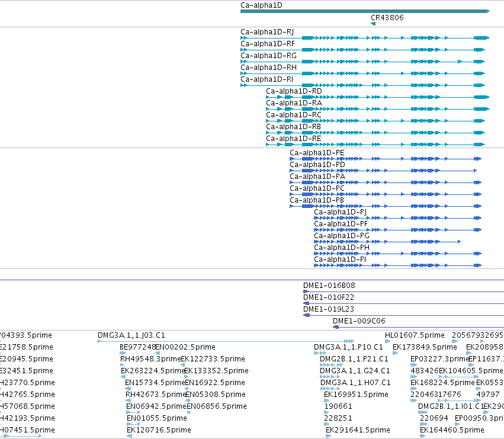The width and height of the screenshot is (504, 439).
Task: Select the EN05308.5prime EST label
Action: point(216,395)
